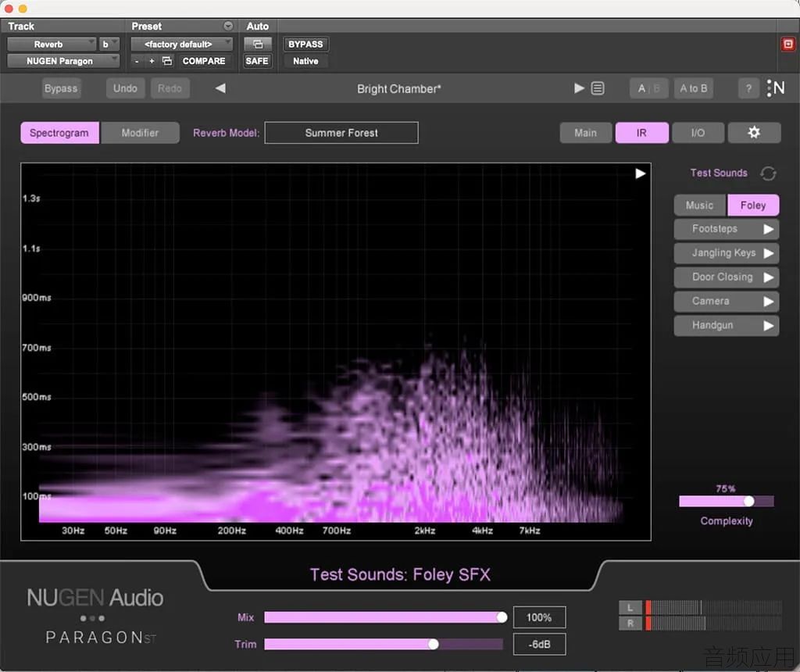Open the insert position 'b' dropdown
Screen dimensions: 800x672
tap(109, 45)
